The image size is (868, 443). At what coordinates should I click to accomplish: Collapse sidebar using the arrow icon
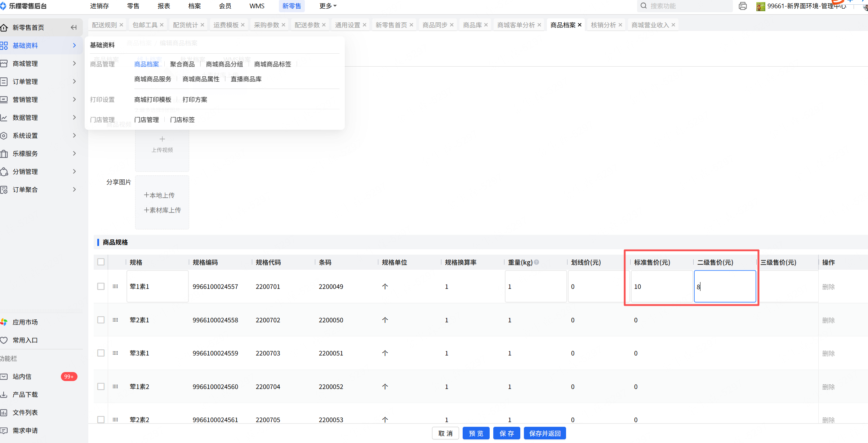pos(74,27)
